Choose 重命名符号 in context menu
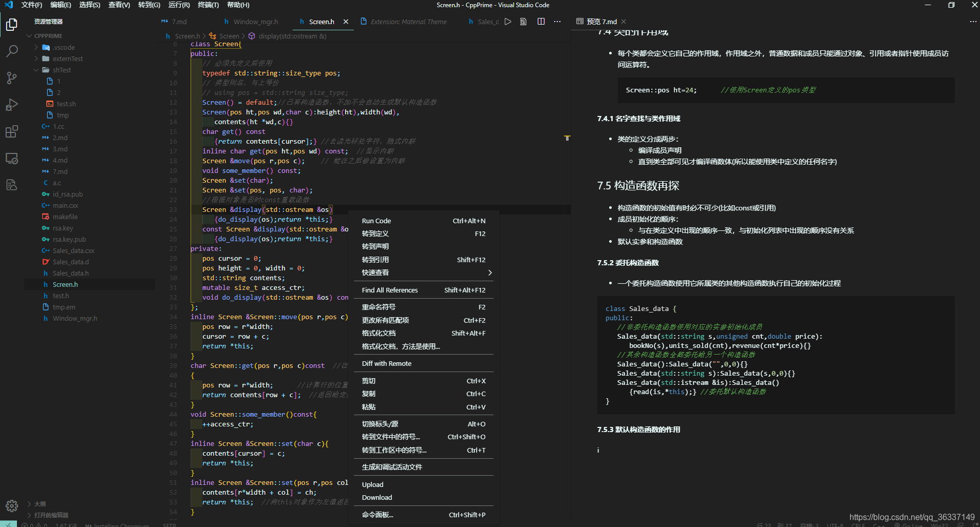Viewport: 980px width, 527px height. tap(424, 307)
